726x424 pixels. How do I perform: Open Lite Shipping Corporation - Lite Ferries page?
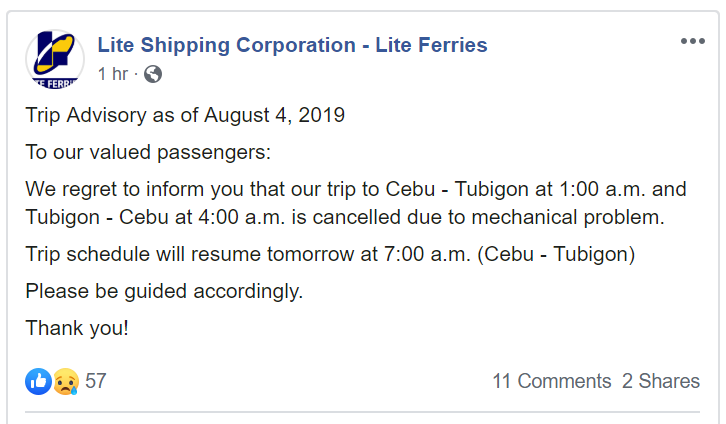coord(292,45)
